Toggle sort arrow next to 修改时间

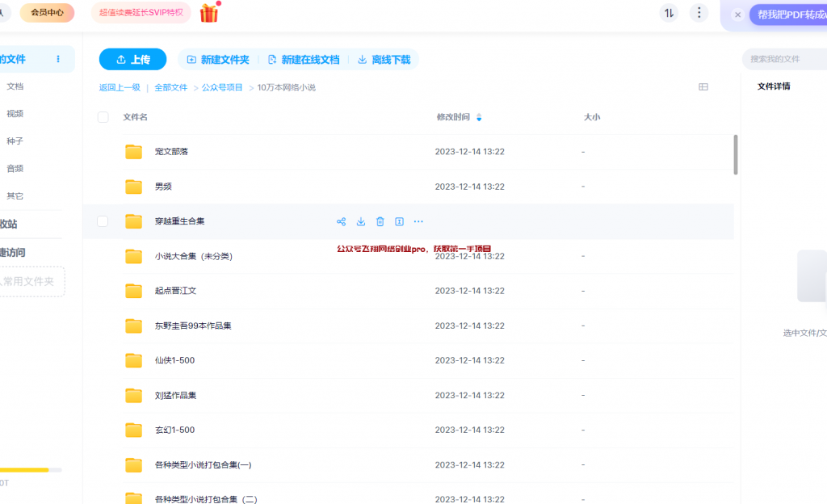(479, 118)
